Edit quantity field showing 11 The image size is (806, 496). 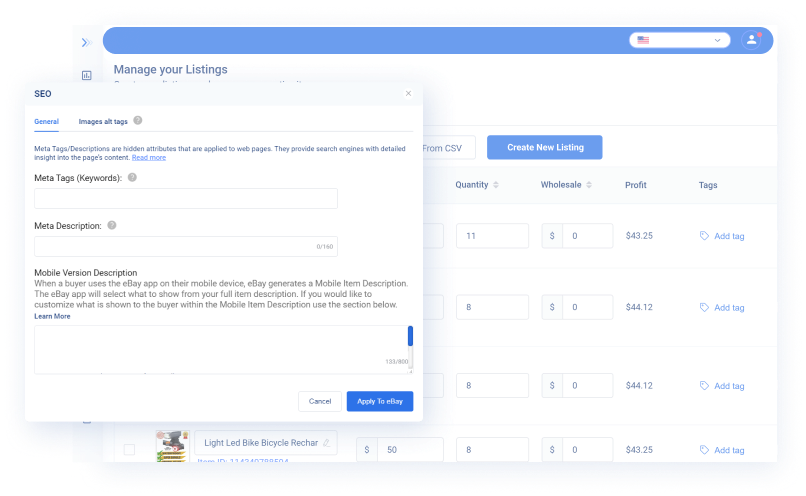(492, 236)
